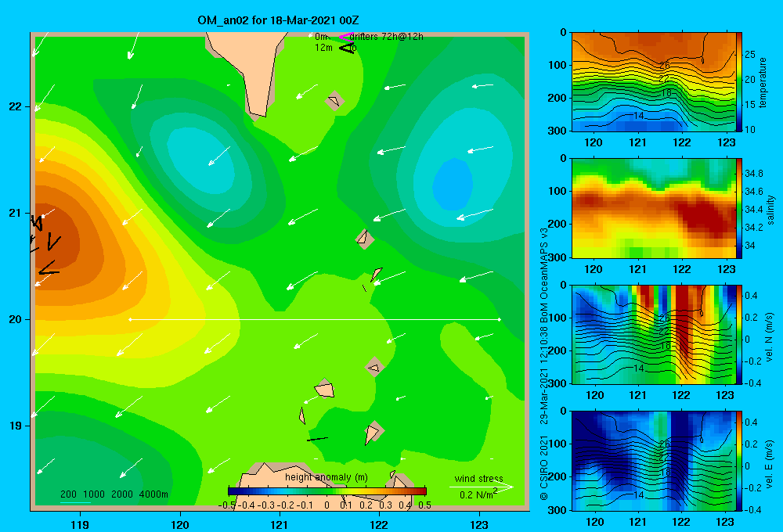Click the island near 19.5N 122E
Image resolution: width=783 pixels, height=532 pixels.
(x=374, y=367)
